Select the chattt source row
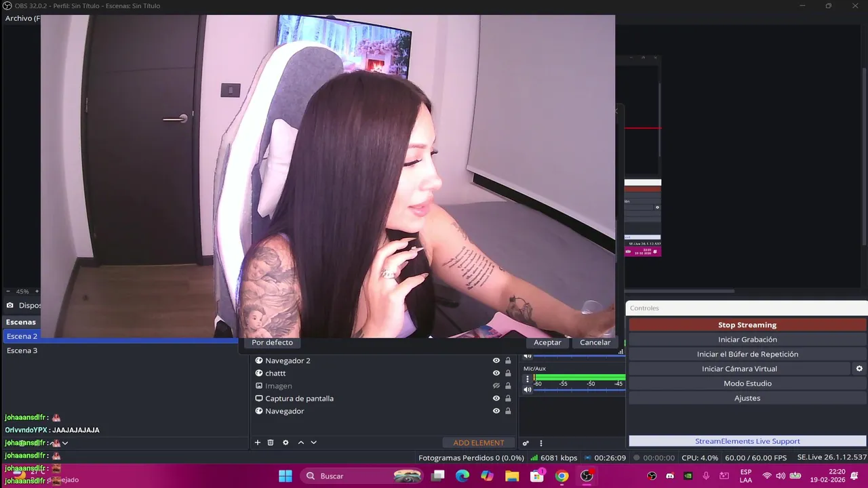This screenshot has width=868, height=488. 383,373
